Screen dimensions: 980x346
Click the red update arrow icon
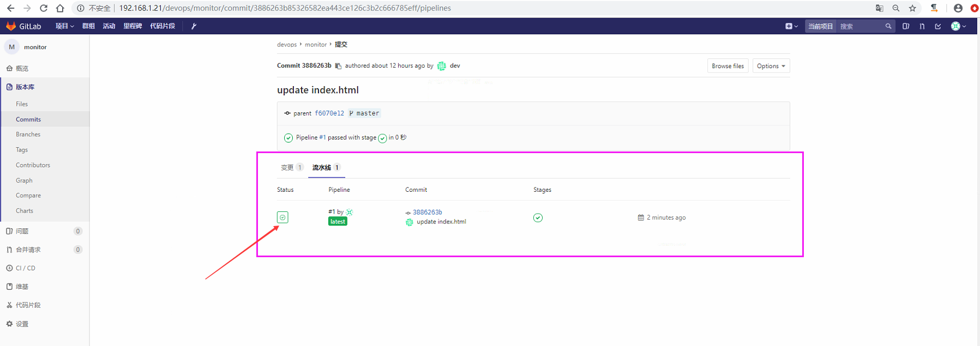(975, 8)
